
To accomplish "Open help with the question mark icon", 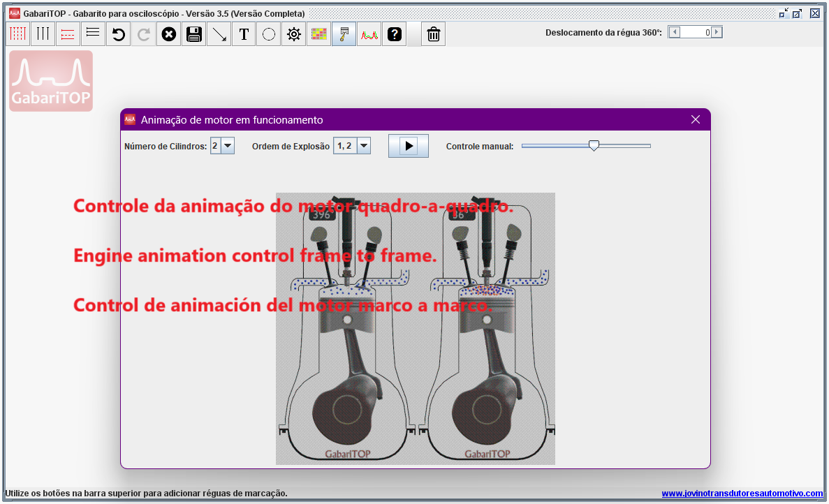I will point(395,34).
